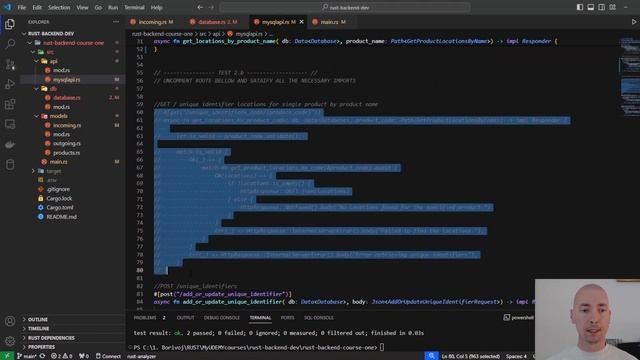
Task: Open the Go menu
Action: click(x=98, y=7)
